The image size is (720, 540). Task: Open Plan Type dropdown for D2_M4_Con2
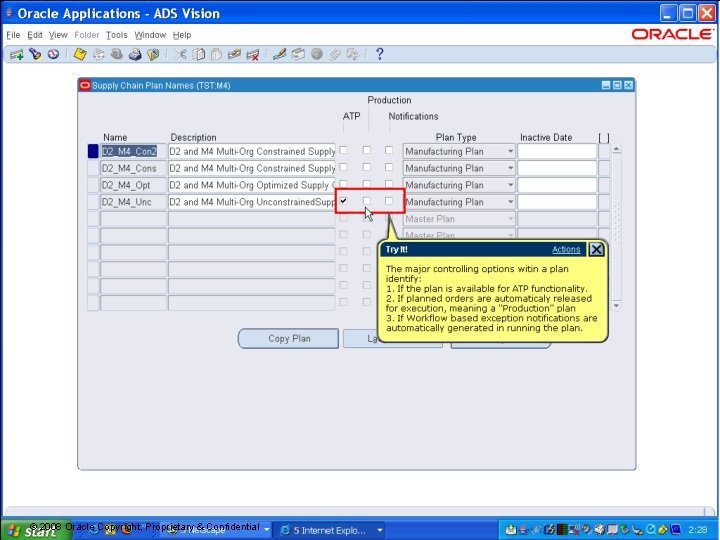coord(510,152)
